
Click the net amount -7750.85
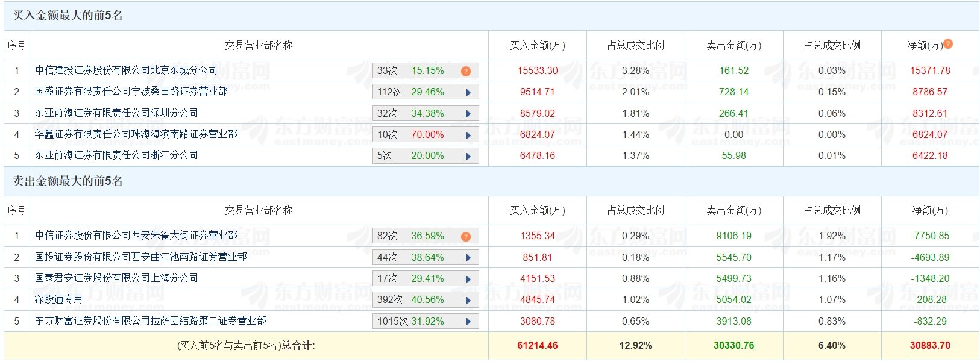pyautogui.click(x=930, y=236)
